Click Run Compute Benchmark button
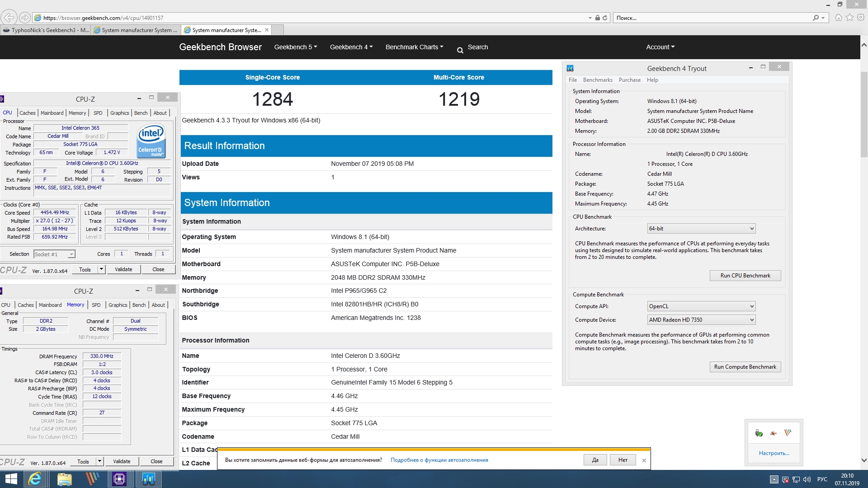868x488 pixels. pyautogui.click(x=745, y=367)
